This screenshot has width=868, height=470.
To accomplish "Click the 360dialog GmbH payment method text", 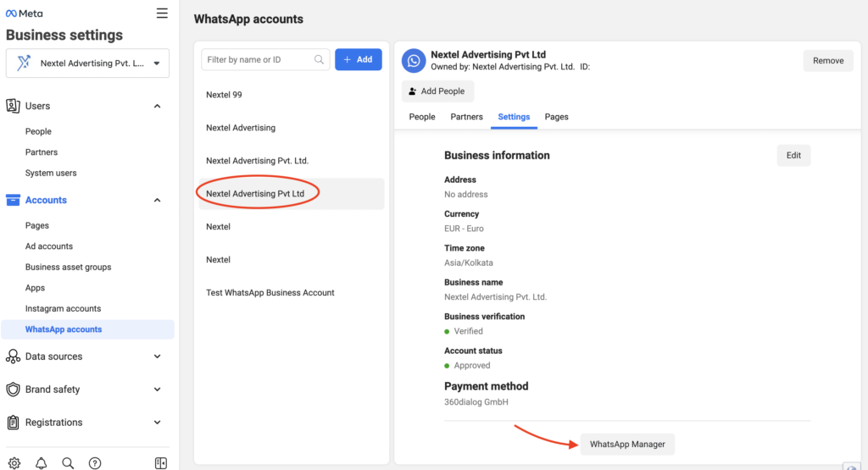I will pyautogui.click(x=476, y=402).
